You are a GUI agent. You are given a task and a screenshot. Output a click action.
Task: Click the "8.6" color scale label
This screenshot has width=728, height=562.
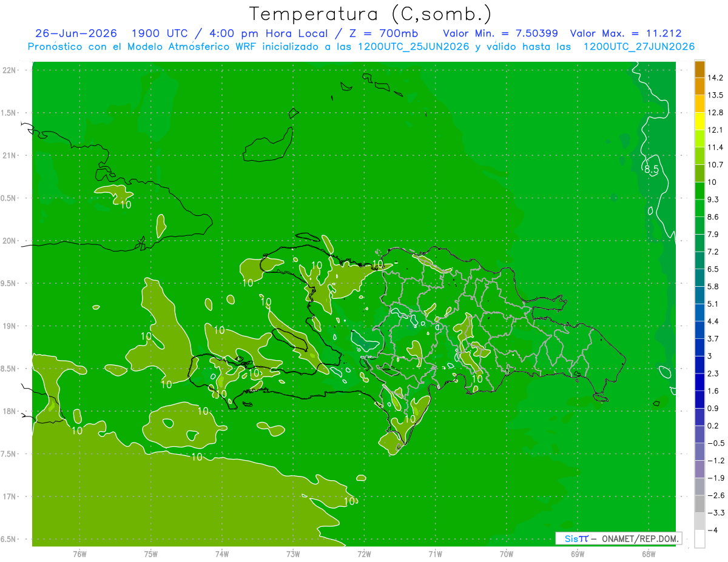pos(712,217)
